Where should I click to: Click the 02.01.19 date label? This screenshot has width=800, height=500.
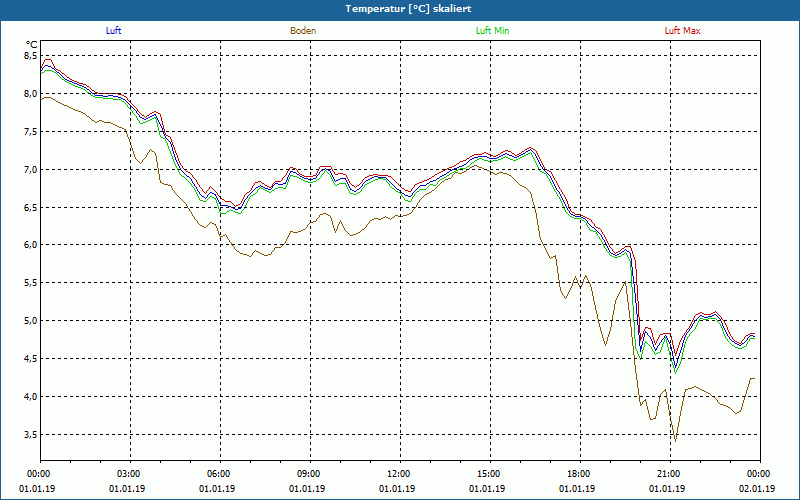click(757, 489)
